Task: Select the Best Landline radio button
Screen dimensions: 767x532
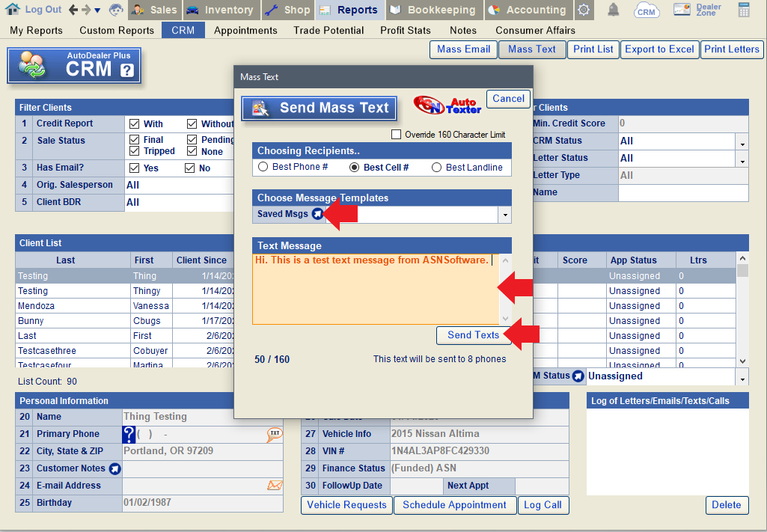Action: (436, 167)
